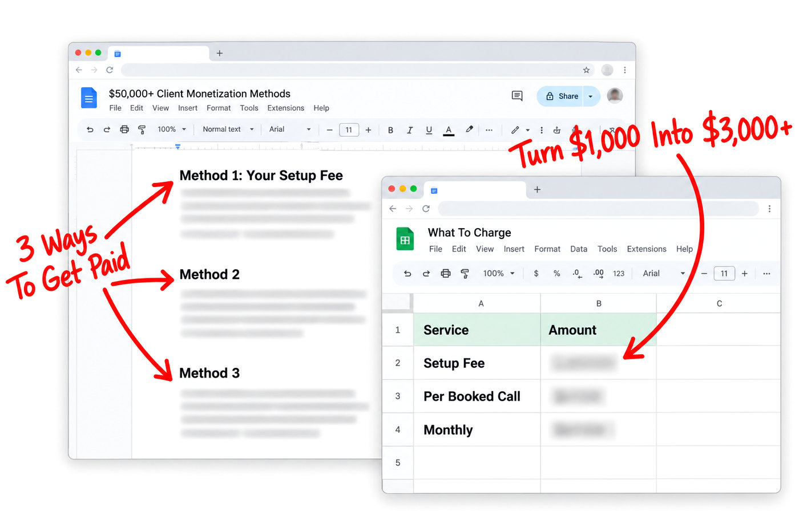Click the print icon in the Sheets toolbar
This screenshot has width=799, height=532.
point(446,274)
